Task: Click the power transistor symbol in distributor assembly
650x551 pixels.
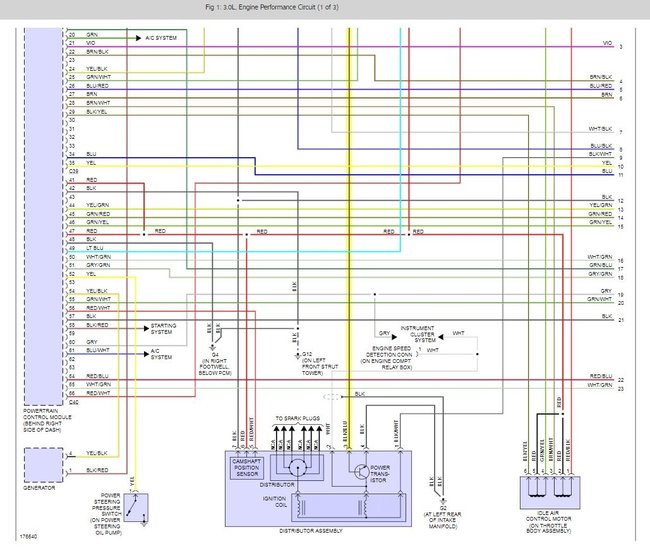Action: (362, 471)
